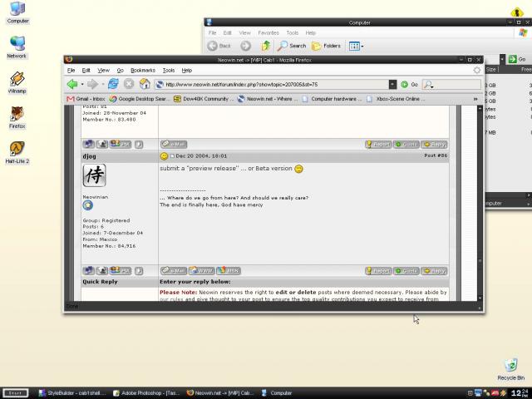
Task: Click the PM button under djog's profile
Action: coord(121,271)
